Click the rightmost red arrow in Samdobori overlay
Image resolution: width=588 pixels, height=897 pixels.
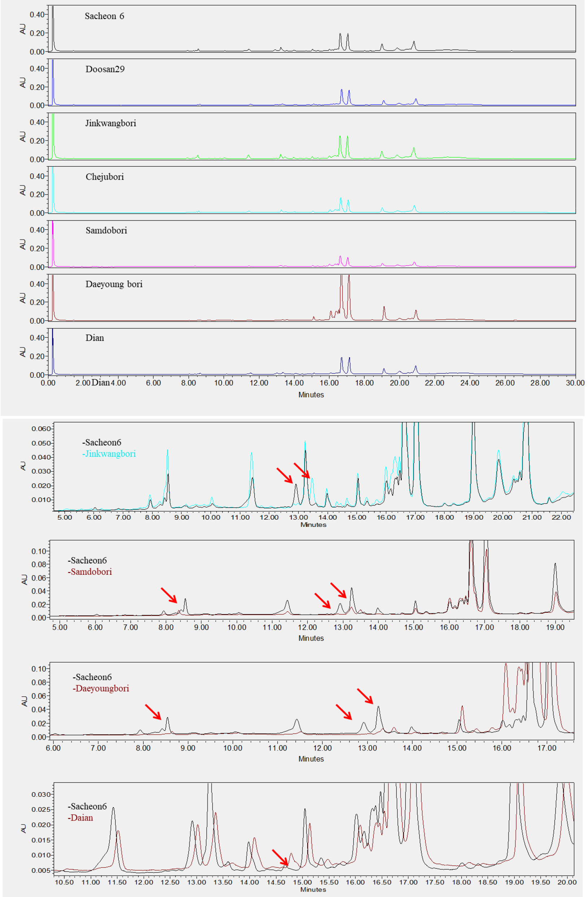pyautogui.click(x=339, y=590)
